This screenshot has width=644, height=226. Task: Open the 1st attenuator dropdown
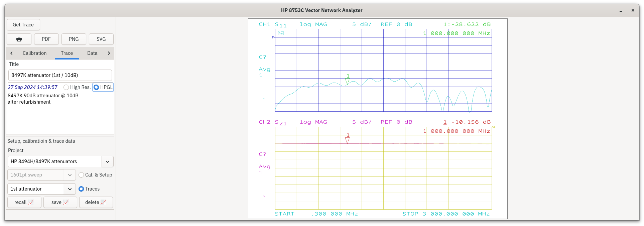[x=70, y=189]
